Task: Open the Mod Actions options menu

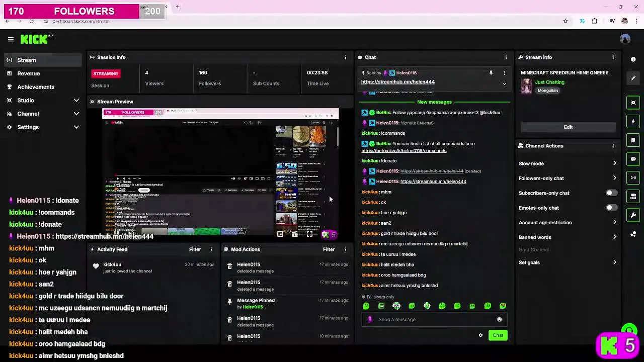Action: click(345, 249)
